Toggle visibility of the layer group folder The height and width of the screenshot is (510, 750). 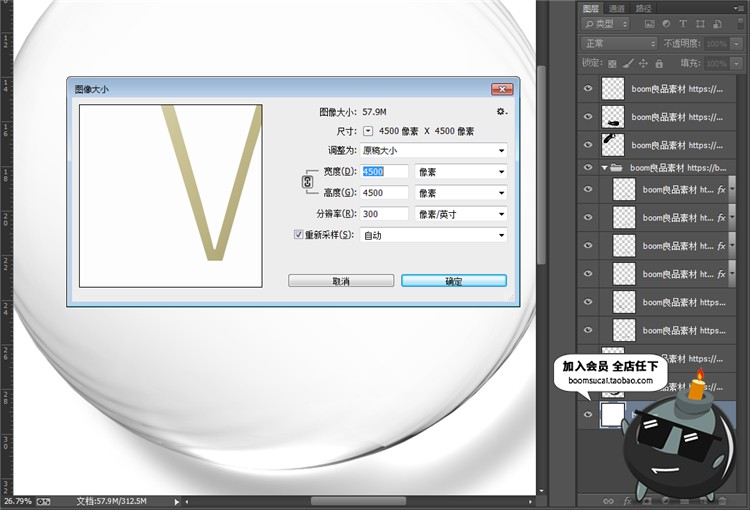coord(588,167)
